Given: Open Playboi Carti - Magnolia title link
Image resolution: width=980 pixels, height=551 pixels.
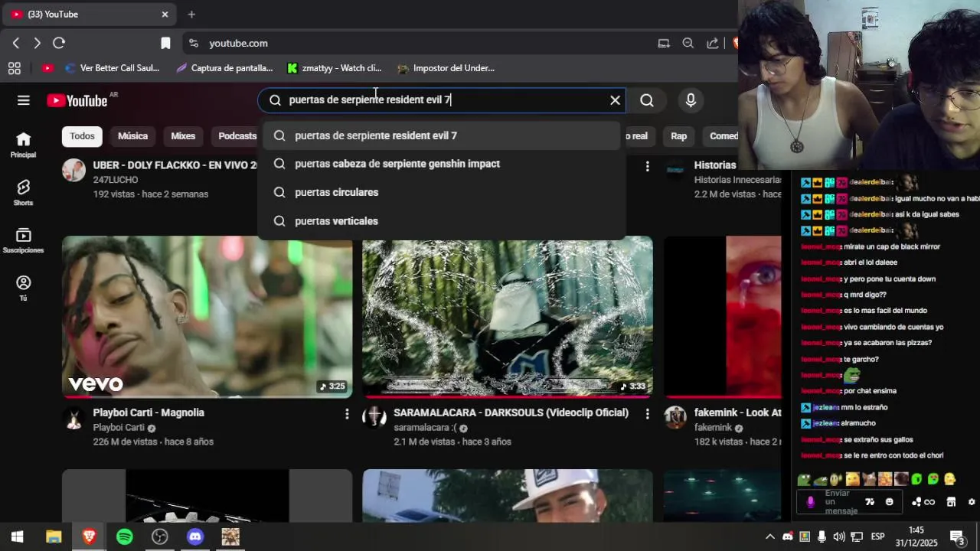Looking at the screenshot, I should 149,412.
